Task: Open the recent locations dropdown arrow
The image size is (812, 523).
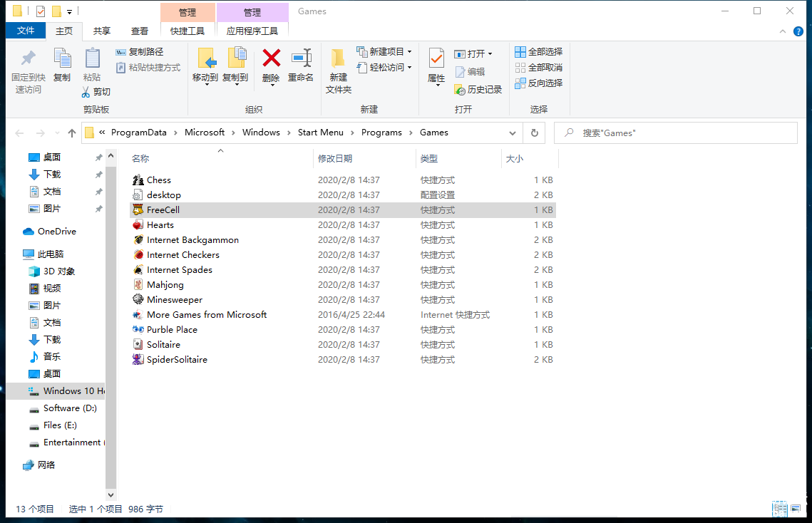Action: [x=57, y=133]
